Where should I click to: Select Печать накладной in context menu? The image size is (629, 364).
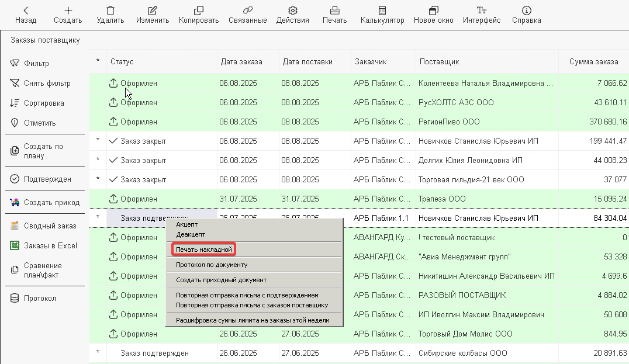pyautogui.click(x=204, y=249)
